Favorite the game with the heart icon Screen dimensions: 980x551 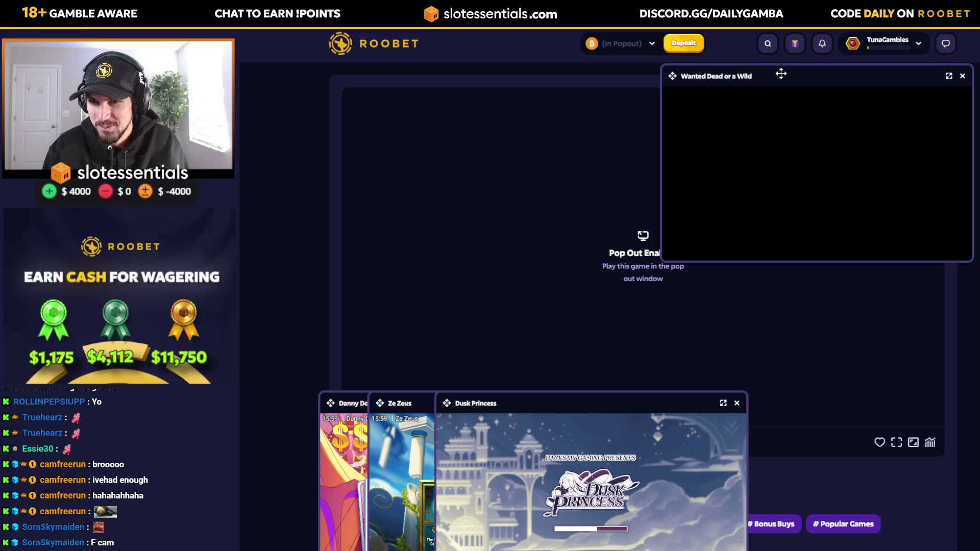[x=879, y=442]
